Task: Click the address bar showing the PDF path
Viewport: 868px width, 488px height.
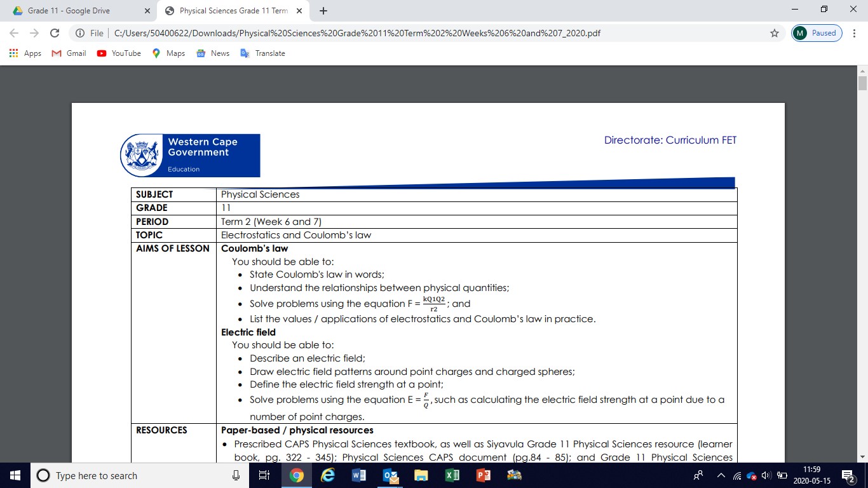Action: tap(356, 33)
